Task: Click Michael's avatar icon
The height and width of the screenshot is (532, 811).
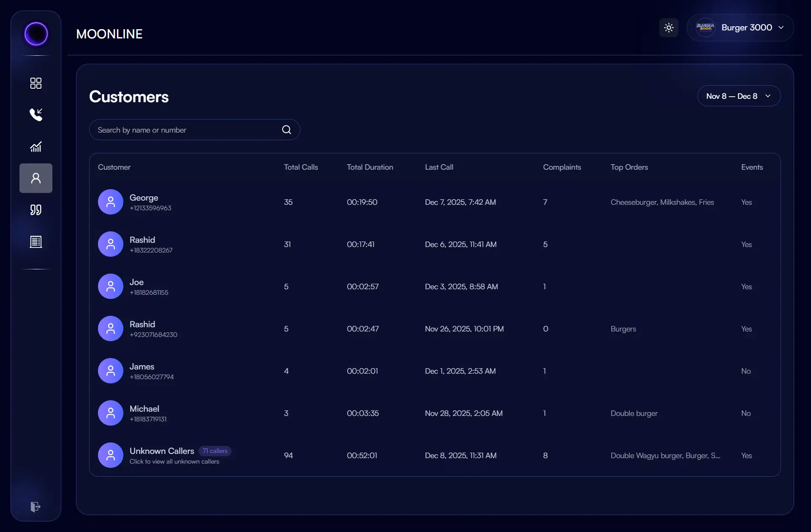Action: tap(111, 413)
